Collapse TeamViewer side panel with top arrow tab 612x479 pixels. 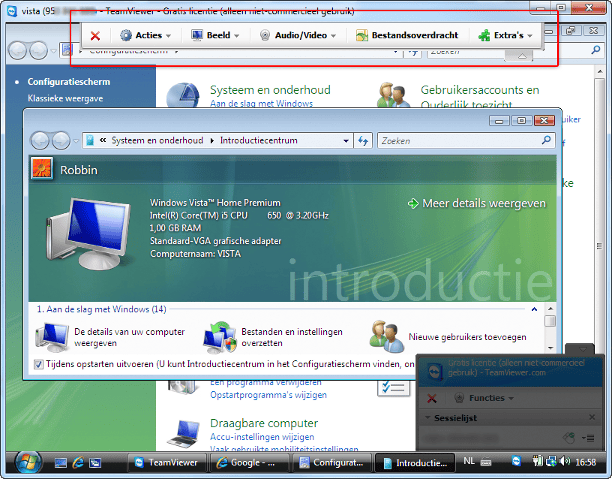coord(582,349)
